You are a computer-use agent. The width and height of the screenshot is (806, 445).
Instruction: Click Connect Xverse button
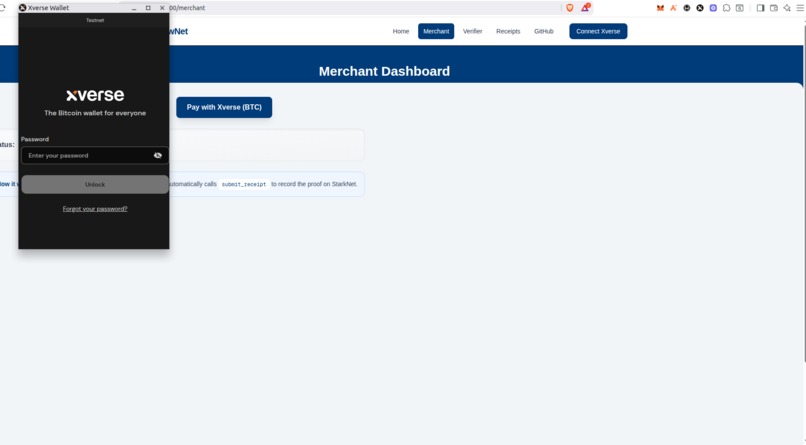click(x=598, y=31)
